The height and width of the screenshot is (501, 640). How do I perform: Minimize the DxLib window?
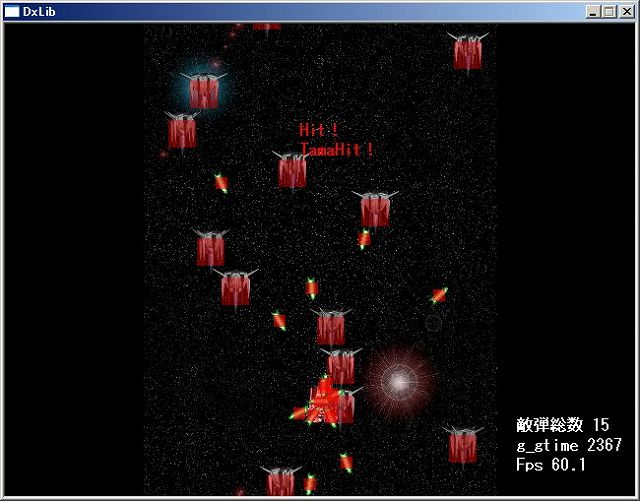593,12
